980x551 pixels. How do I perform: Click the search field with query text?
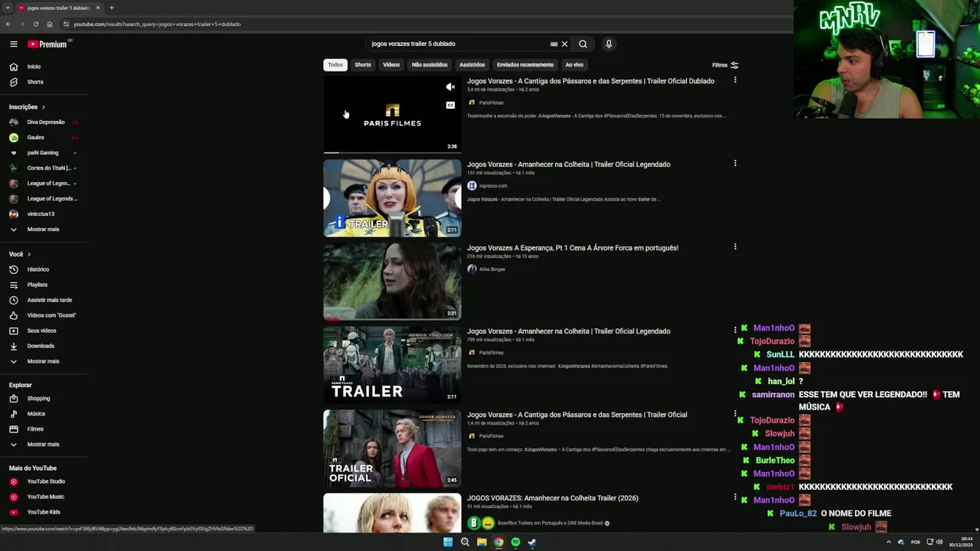coord(458,44)
